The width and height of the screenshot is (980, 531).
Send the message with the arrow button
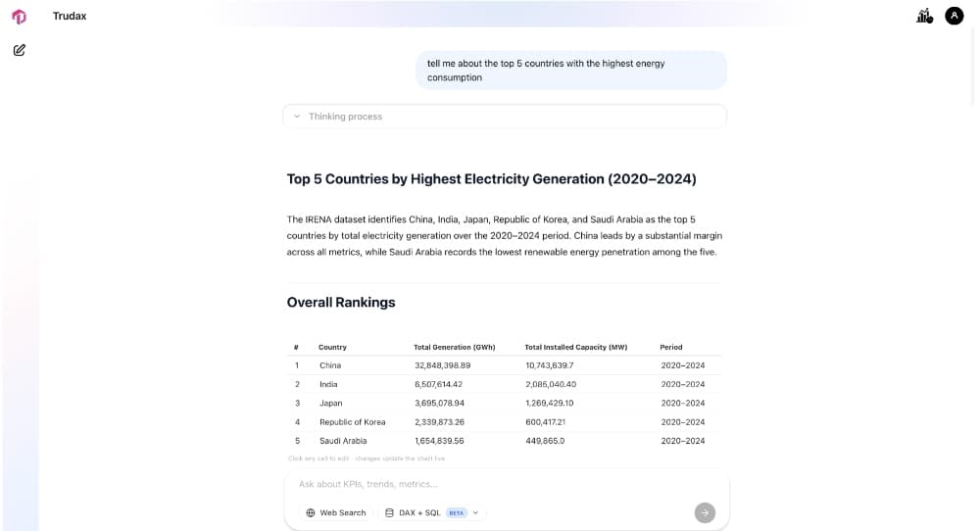click(x=705, y=513)
